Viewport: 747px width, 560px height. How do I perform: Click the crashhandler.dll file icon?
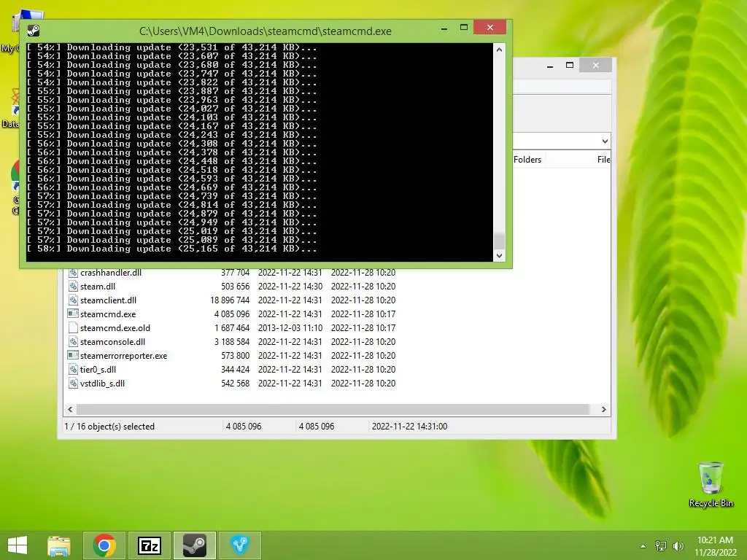[x=73, y=273]
